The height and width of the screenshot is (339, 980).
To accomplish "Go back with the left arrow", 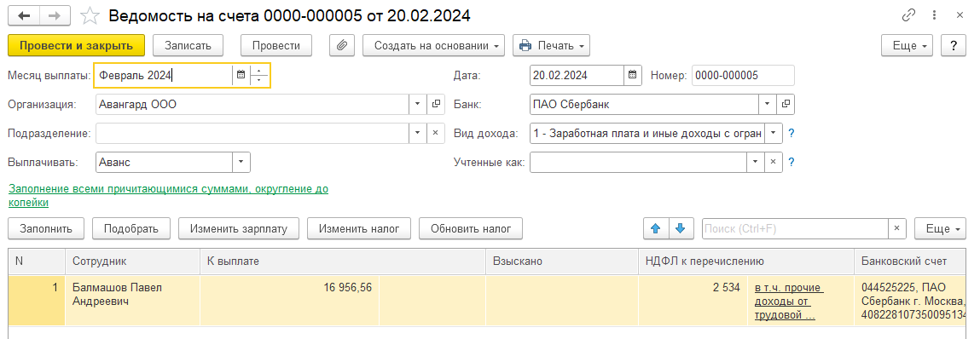I will coord(24,15).
